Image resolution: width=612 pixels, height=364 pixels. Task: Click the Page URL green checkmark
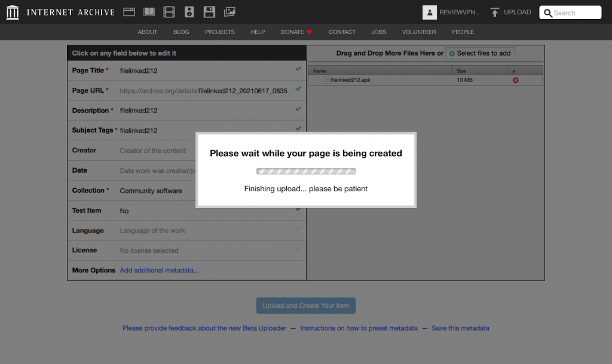tap(298, 89)
